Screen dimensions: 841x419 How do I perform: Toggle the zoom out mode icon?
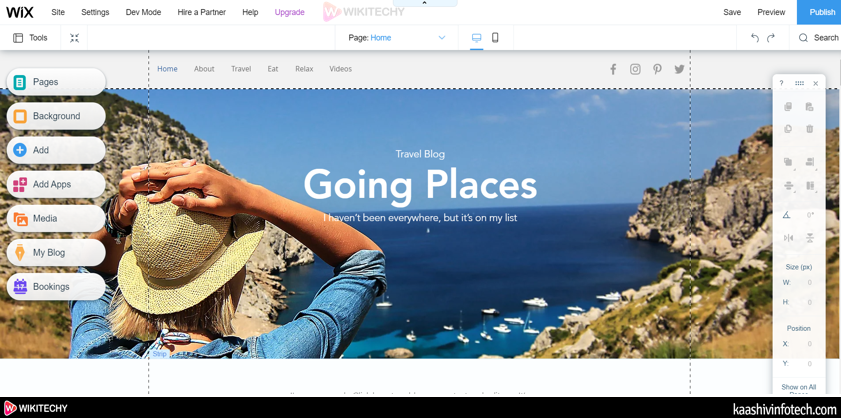74,38
